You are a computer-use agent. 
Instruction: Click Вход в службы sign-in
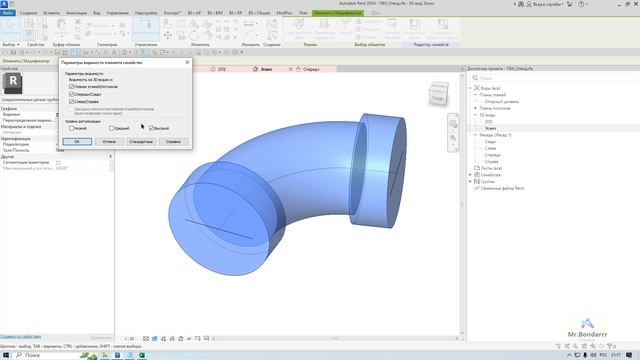(546, 4)
